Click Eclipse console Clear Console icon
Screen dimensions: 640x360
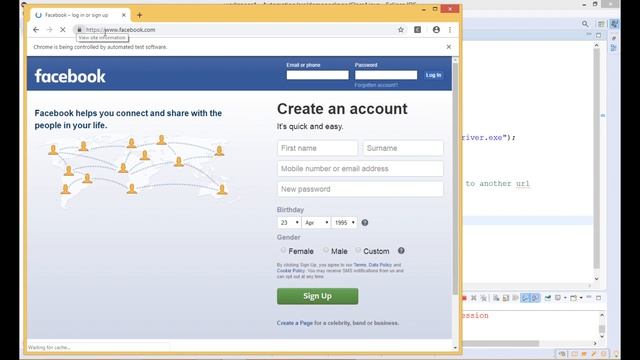[x=496, y=298]
